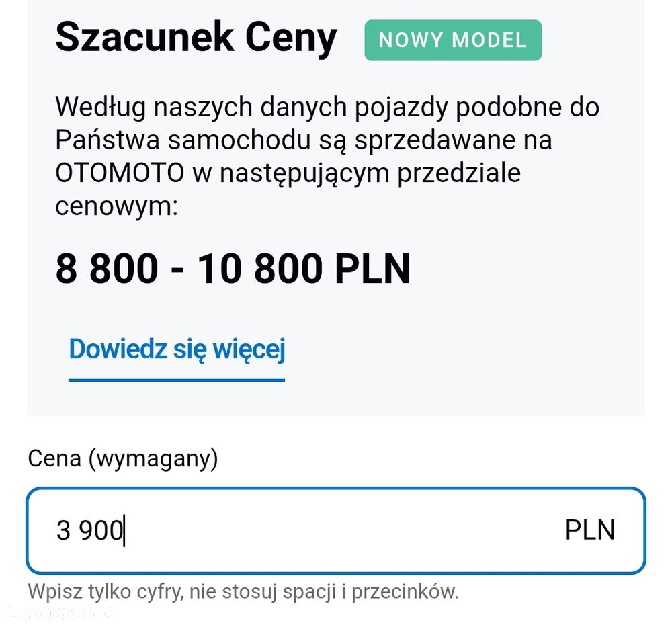Click the word "cenowym:" above the price range

point(116,206)
